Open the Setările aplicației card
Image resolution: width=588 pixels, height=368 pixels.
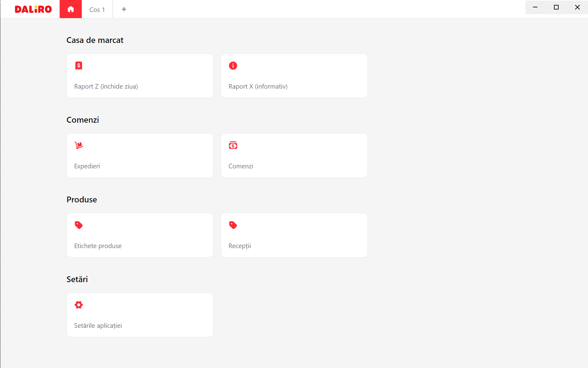click(x=140, y=315)
